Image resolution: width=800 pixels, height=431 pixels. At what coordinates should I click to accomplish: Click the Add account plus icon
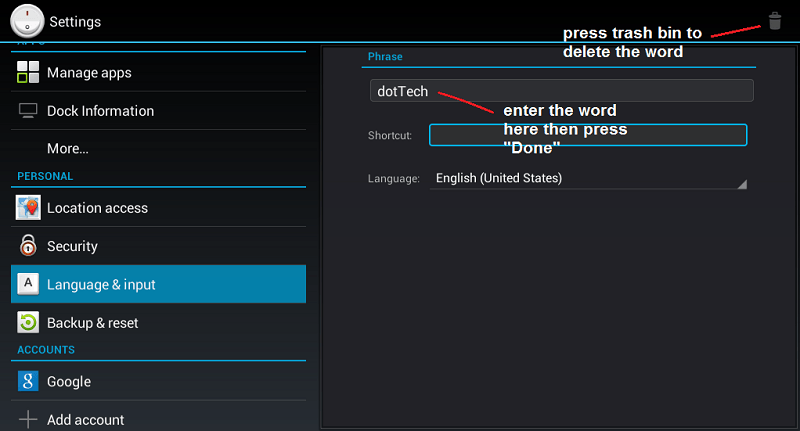pyautogui.click(x=28, y=419)
